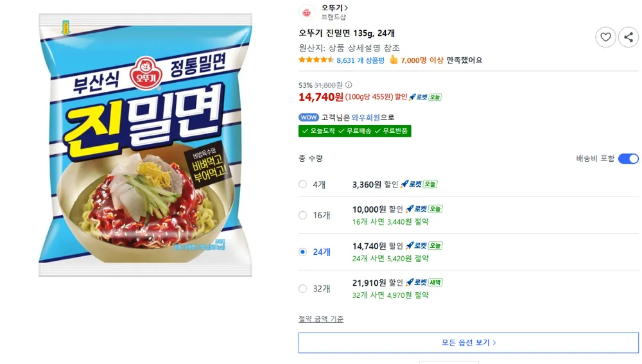The image size is (642, 364).
Task: Open the share icon button
Action: point(629,37)
